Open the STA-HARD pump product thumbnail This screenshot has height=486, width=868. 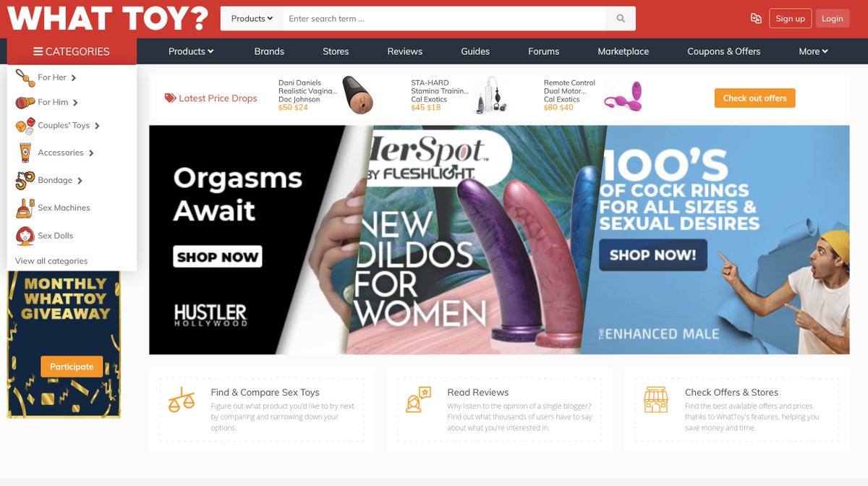490,95
